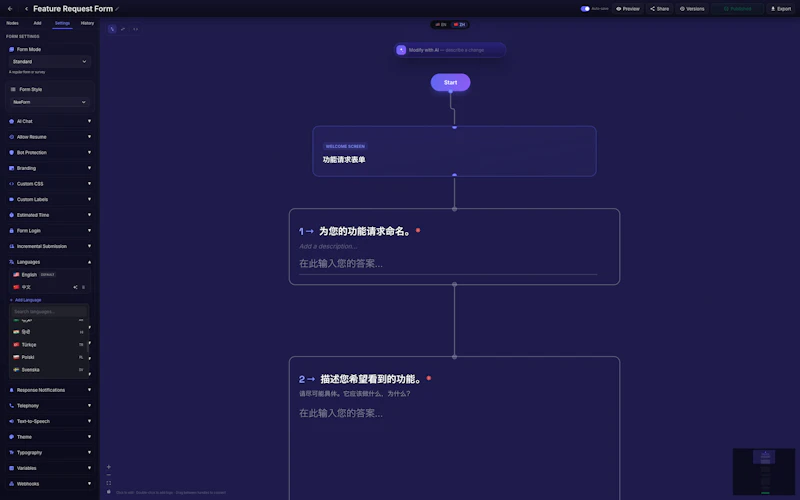Screen dimensions: 800x500
Task: Expand the Theme section
Action: coord(49,437)
